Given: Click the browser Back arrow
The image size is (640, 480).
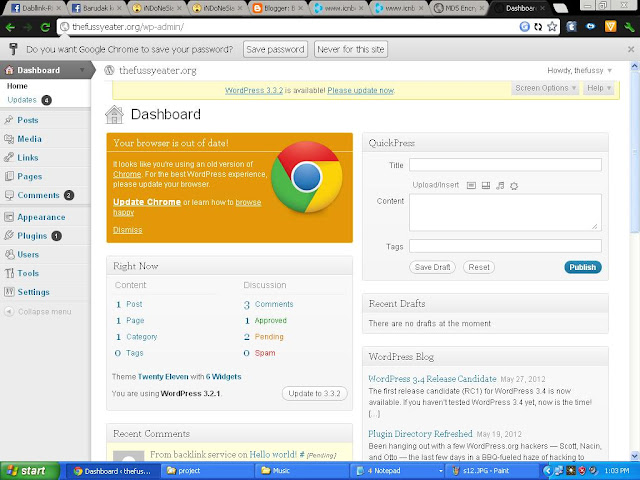Looking at the screenshot, I should point(10,27).
